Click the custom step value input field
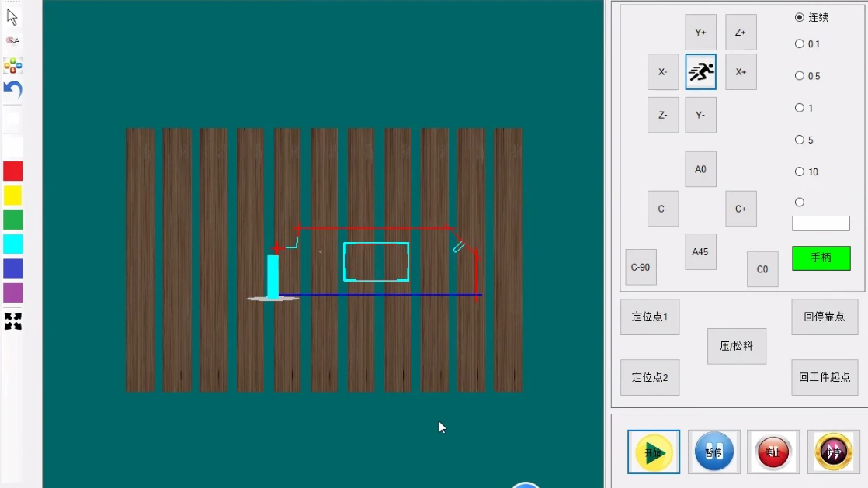 821,223
